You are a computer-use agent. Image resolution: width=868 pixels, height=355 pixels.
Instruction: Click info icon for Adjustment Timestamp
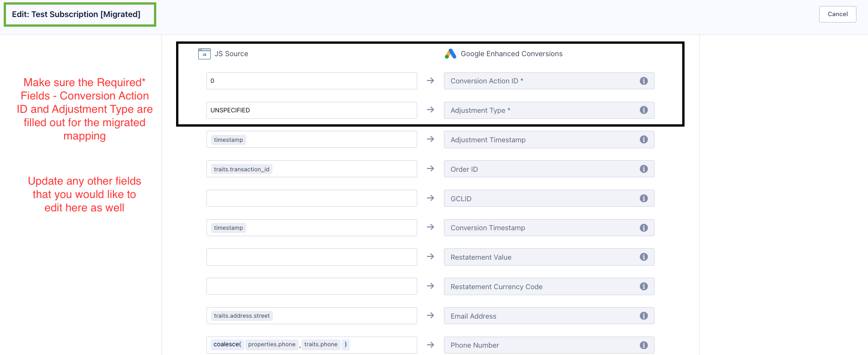tap(644, 140)
